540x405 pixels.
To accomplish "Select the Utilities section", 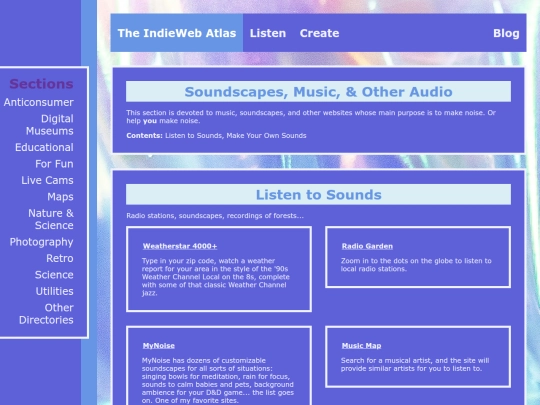I will (x=54, y=291).
